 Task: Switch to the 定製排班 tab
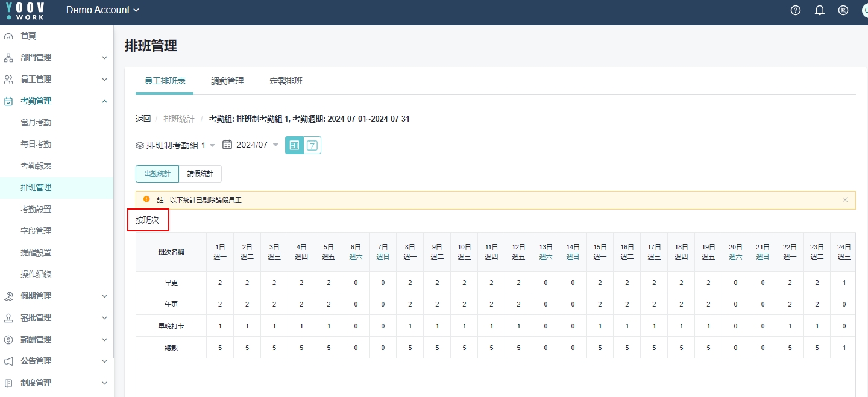pyautogui.click(x=286, y=81)
